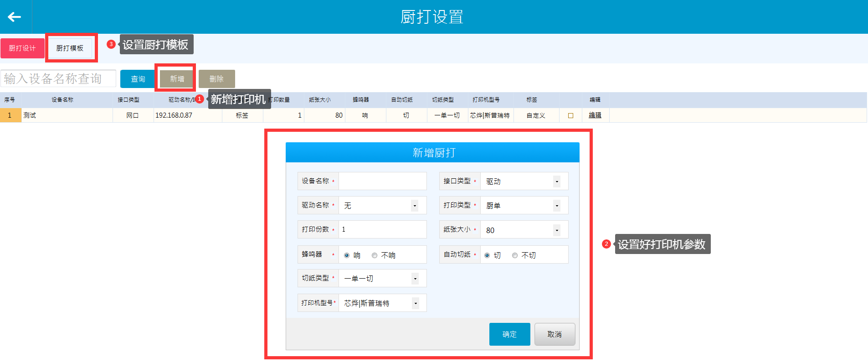This screenshot has height=363, width=868.
Task: Expand the 接口类型 dropdown
Action: click(556, 181)
